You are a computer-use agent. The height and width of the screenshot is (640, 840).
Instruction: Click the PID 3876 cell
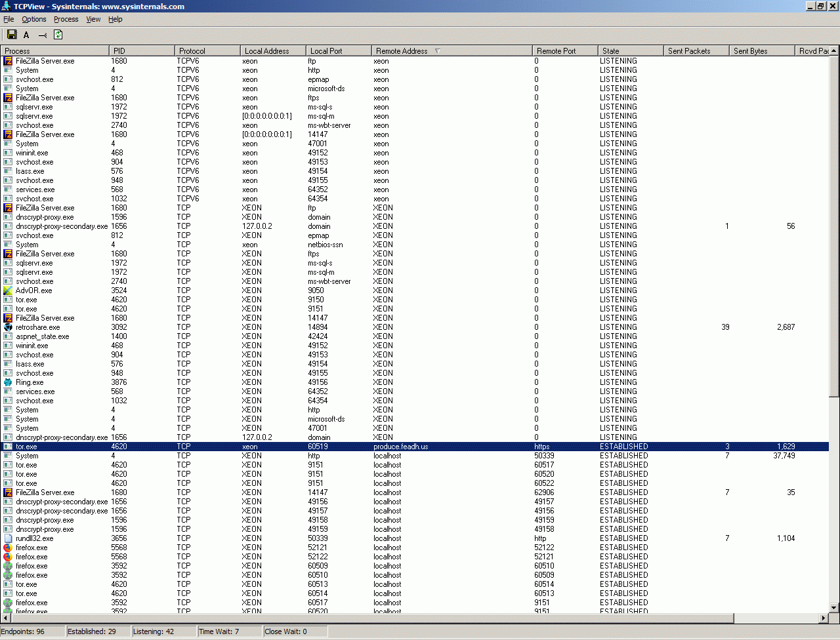click(119, 382)
